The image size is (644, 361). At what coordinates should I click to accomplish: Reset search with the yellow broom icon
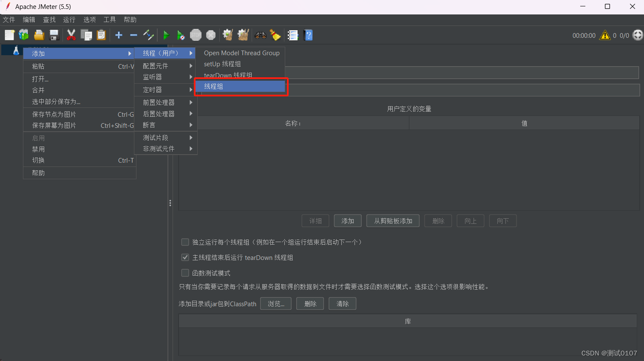[275, 35]
